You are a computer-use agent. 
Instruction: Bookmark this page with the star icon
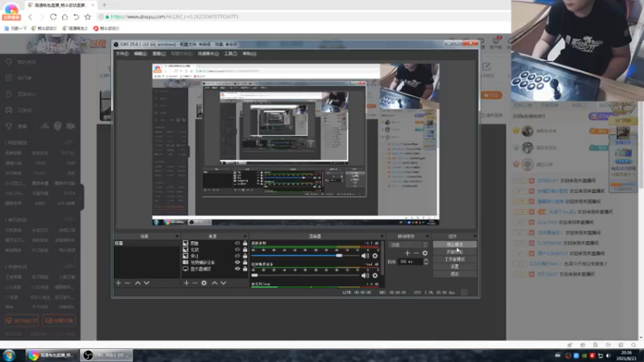tap(88, 17)
